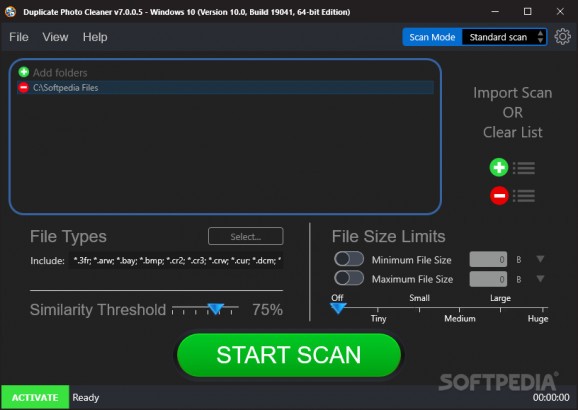578x410 pixels.
Task: Remove C:\Softpedia Files with red minus icon
Action: pyautogui.click(x=24, y=87)
